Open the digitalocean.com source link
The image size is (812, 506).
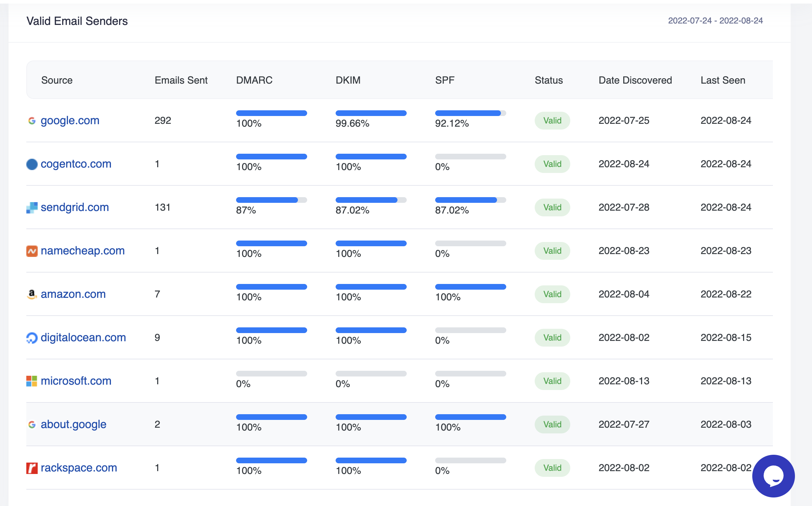coord(83,338)
